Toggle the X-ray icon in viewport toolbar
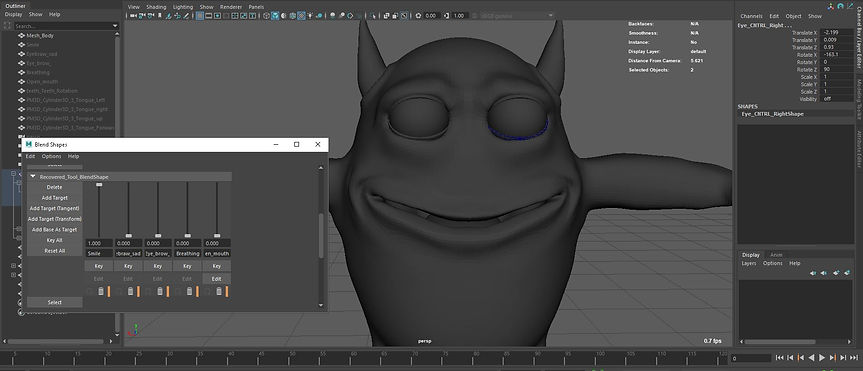Image resolution: width=863 pixels, height=371 pixels. click(x=386, y=15)
